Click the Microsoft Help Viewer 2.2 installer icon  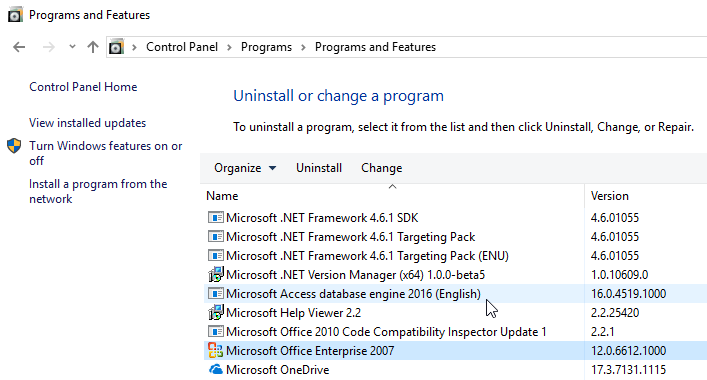click(216, 312)
